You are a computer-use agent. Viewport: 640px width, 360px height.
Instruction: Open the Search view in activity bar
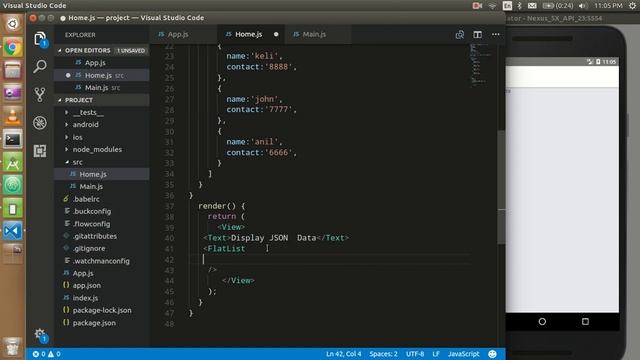coord(40,66)
